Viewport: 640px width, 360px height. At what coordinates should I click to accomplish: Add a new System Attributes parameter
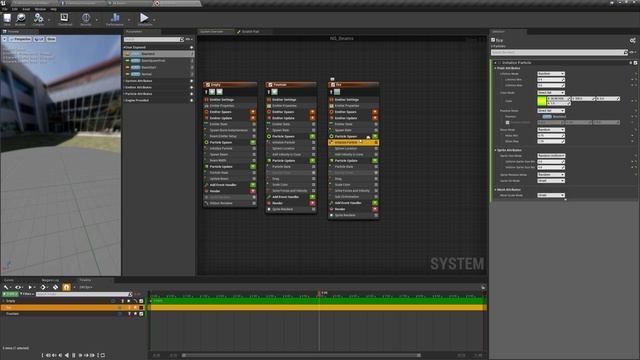[191, 81]
